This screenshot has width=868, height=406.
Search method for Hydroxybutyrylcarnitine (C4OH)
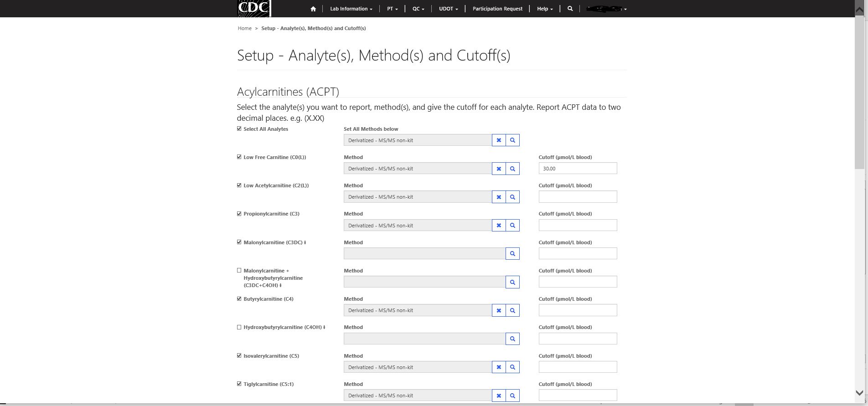[512, 339]
